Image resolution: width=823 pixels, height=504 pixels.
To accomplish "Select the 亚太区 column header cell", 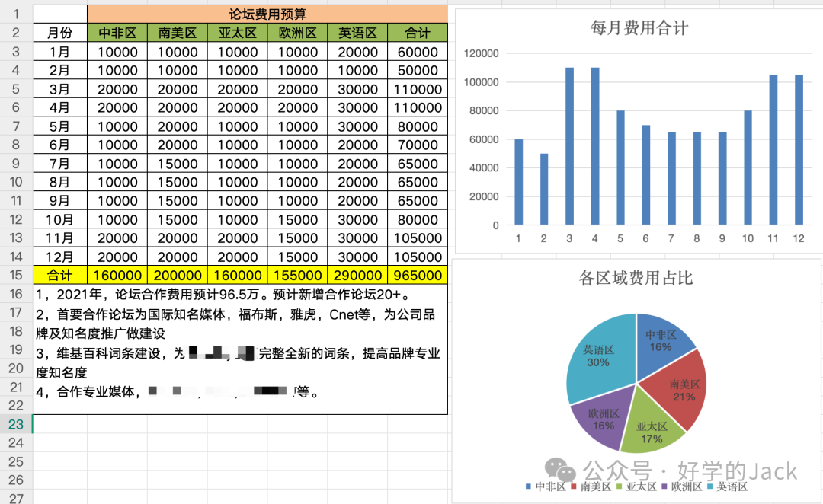I will pos(237,33).
